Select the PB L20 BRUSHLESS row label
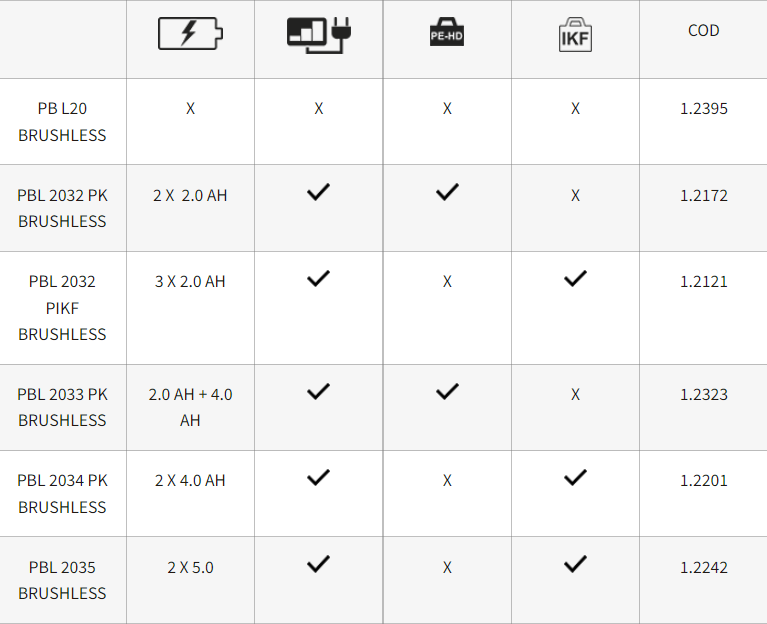Image resolution: width=767 pixels, height=624 pixels. click(62, 122)
